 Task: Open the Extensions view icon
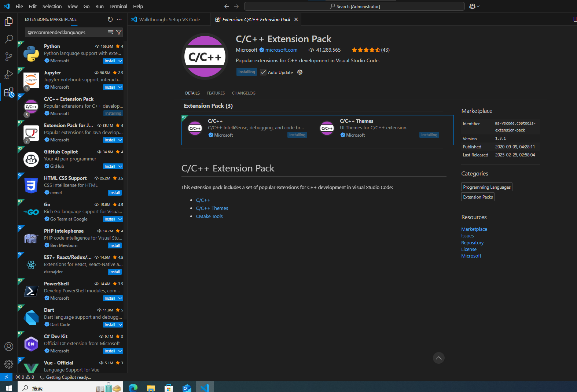9,92
